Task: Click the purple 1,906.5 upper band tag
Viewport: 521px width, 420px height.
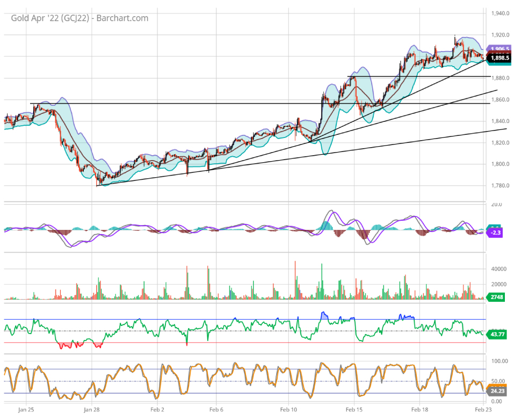Action: click(500, 49)
